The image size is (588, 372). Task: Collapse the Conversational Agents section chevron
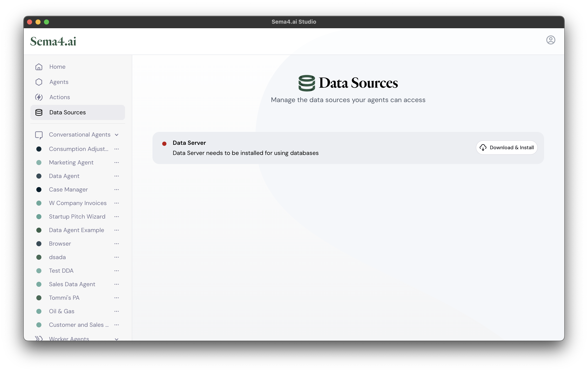(x=117, y=135)
